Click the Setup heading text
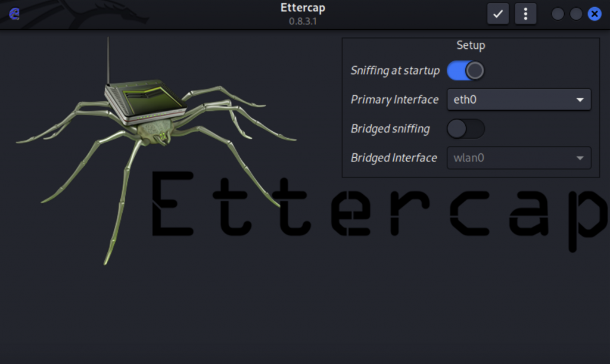The image size is (610, 364). [471, 45]
